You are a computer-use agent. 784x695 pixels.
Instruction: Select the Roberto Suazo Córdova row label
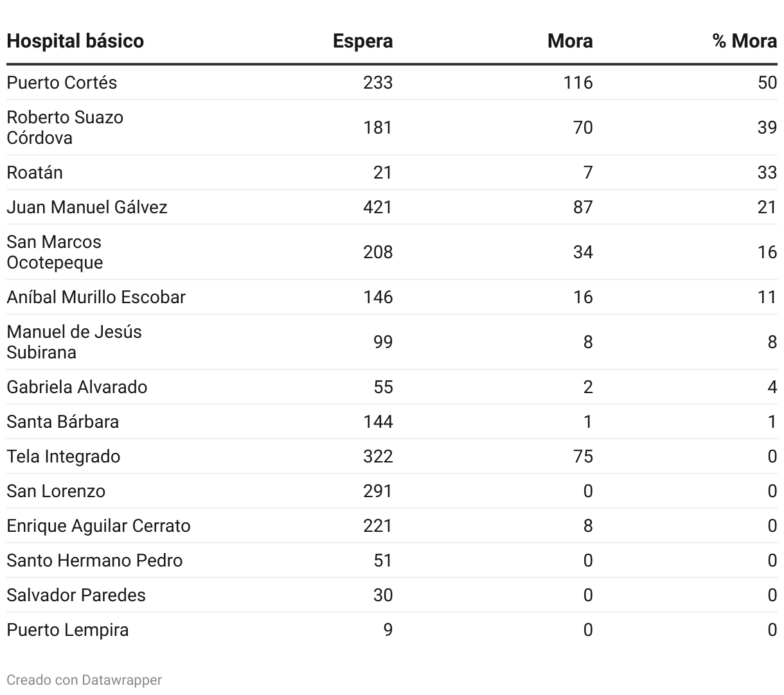click(65, 127)
